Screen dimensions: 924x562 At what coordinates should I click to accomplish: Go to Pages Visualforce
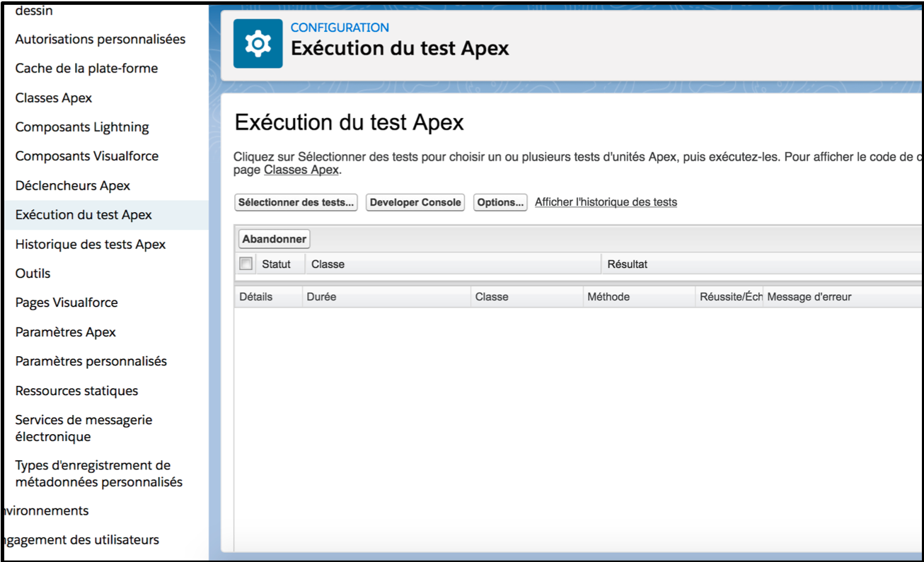click(x=67, y=303)
